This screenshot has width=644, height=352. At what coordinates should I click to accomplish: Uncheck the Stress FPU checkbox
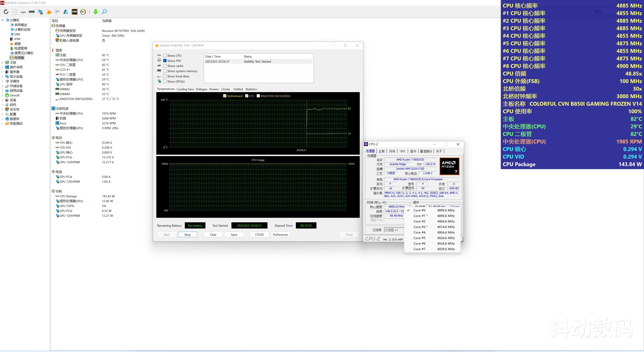tap(165, 61)
